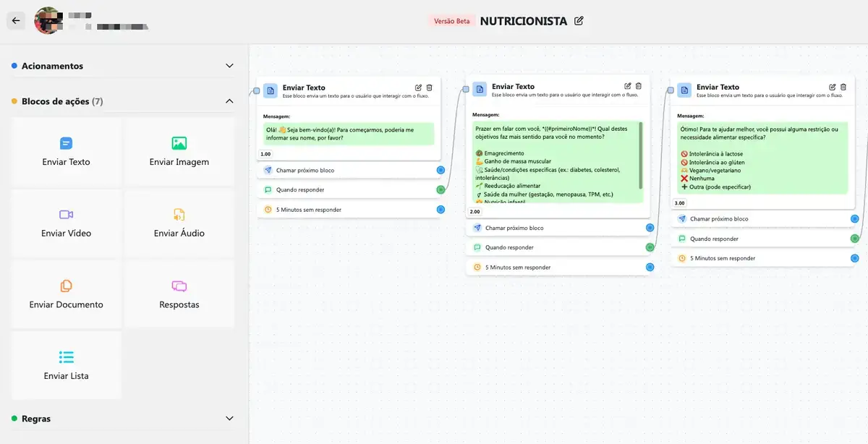The height and width of the screenshot is (444, 868).
Task: Click the green connector port on Quando responder
Action: click(440, 189)
